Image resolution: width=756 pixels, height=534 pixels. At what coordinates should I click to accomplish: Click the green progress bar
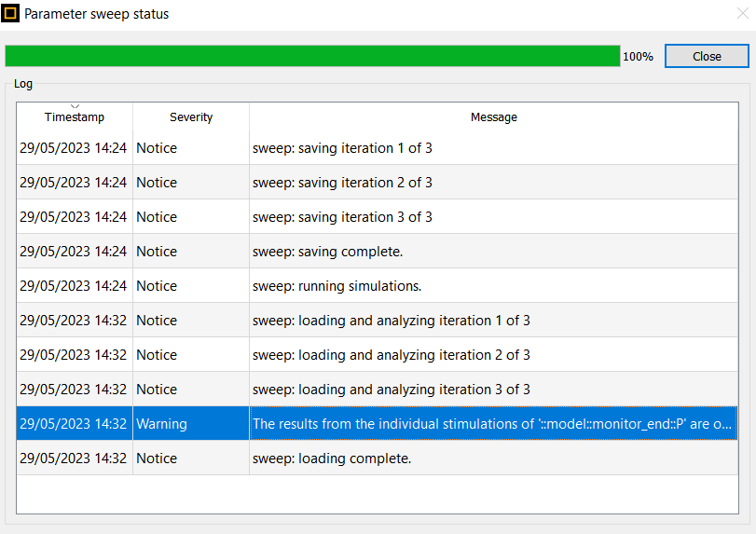tap(312, 56)
